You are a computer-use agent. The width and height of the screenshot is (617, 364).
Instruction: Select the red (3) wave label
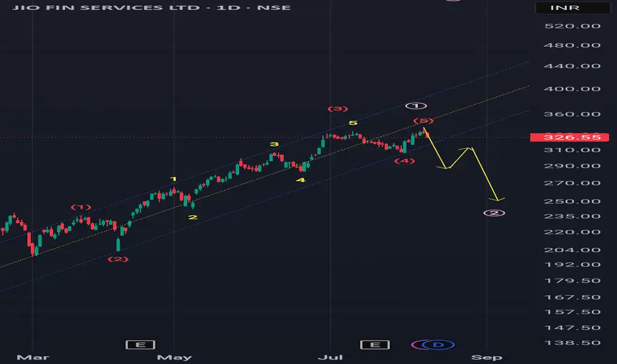pyautogui.click(x=338, y=109)
